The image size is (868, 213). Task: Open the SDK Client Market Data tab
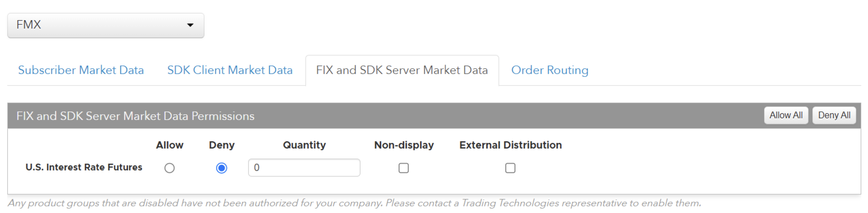[230, 70]
